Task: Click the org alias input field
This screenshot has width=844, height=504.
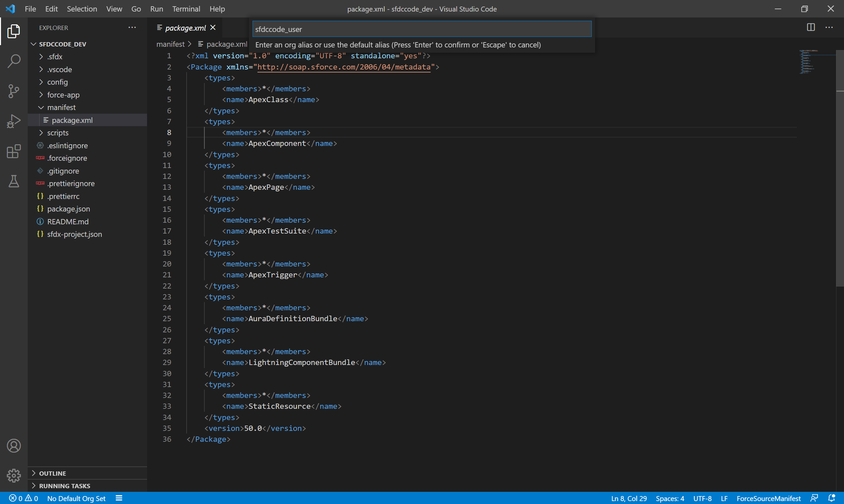Action: (x=421, y=29)
